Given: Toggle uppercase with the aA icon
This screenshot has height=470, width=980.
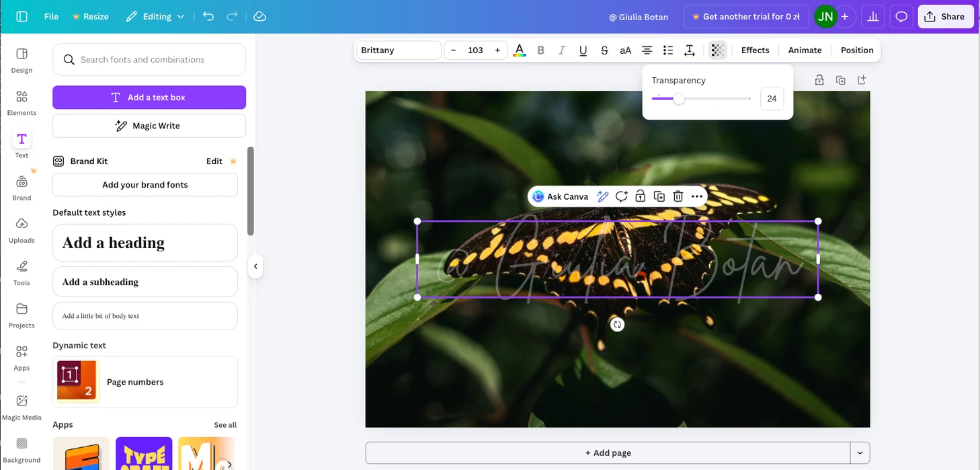Looking at the screenshot, I should [625, 50].
